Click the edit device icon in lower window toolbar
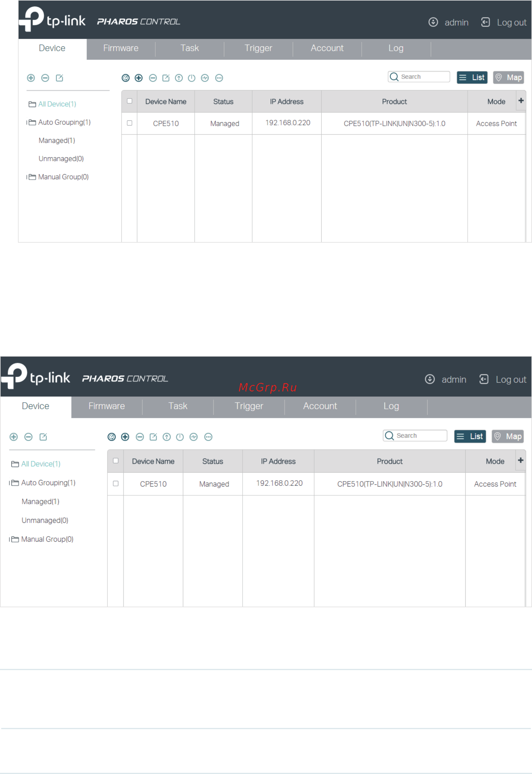 tap(153, 437)
